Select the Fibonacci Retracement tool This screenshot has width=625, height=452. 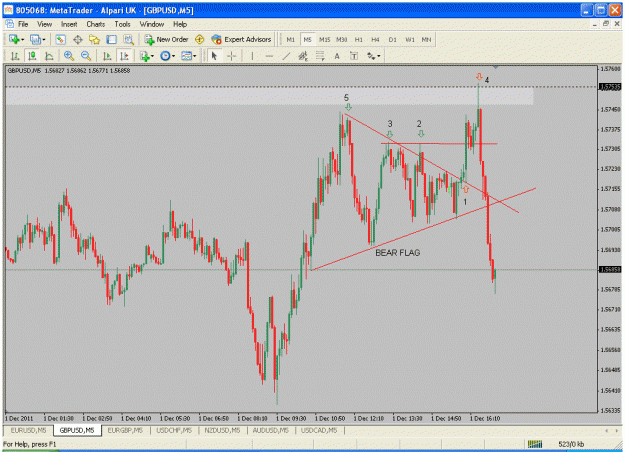pyautogui.click(x=320, y=56)
